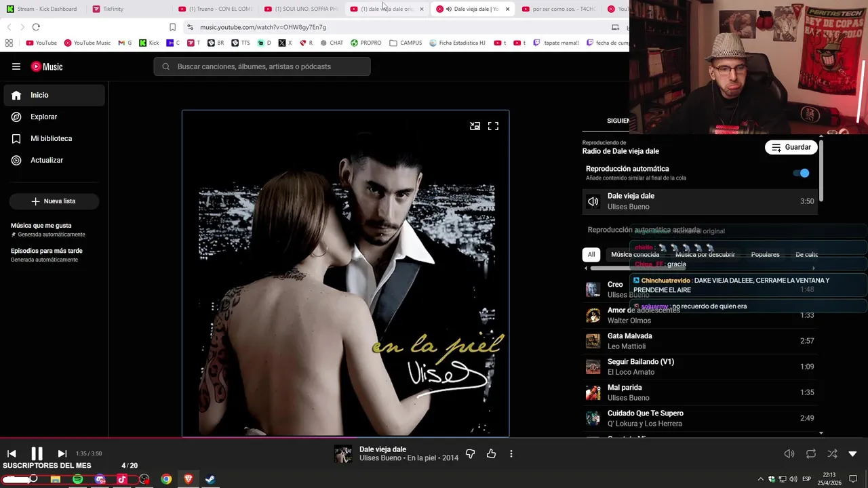Click the address bar URL
Image resolution: width=868 pixels, height=488 pixels.
[x=263, y=27]
